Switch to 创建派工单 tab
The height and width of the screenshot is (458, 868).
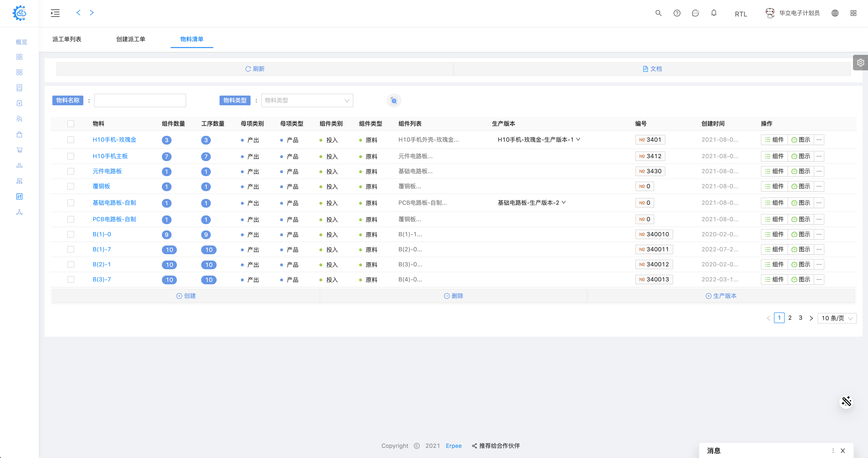click(130, 39)
